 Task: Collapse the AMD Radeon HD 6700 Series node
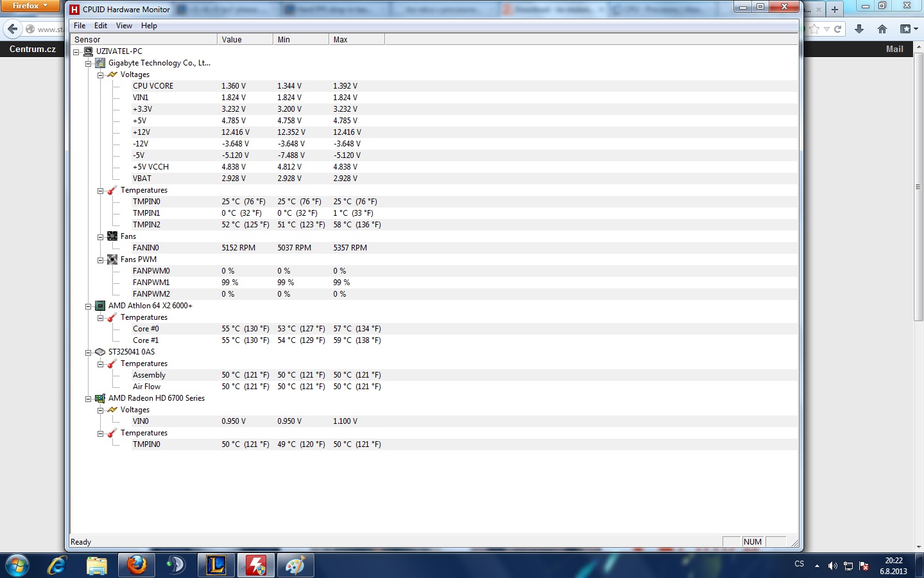pos(89,398)
